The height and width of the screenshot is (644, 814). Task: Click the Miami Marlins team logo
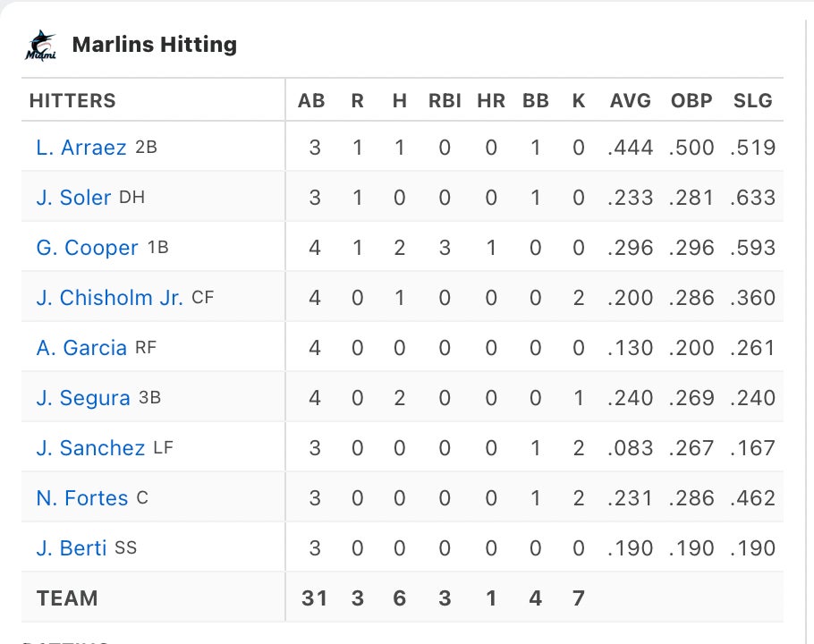pyautogui.click(x=41, y=46)
